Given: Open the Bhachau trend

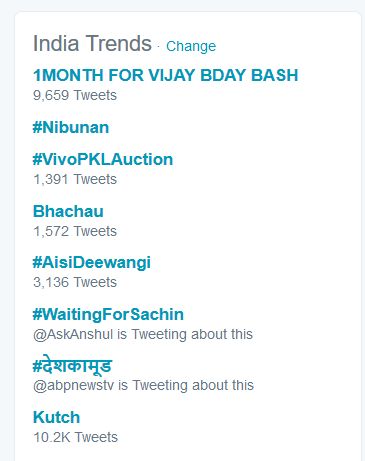Looking at the screenshot, I should tap(68, 211).
